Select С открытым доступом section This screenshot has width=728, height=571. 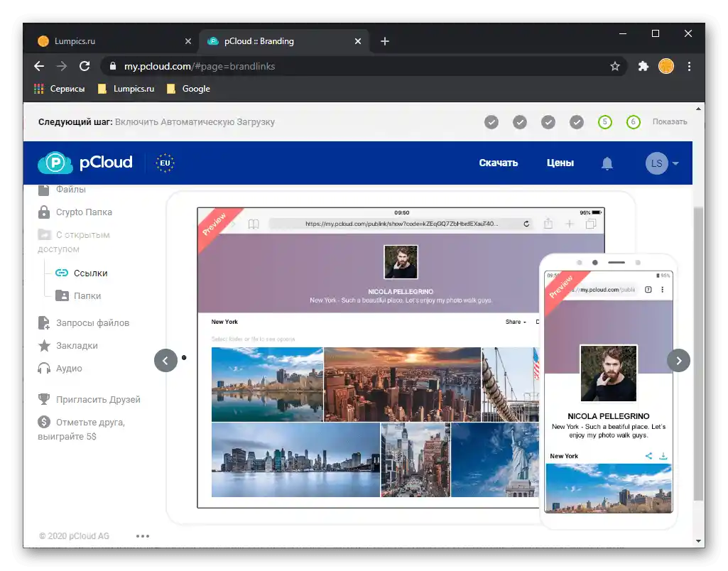coord(75,242)
